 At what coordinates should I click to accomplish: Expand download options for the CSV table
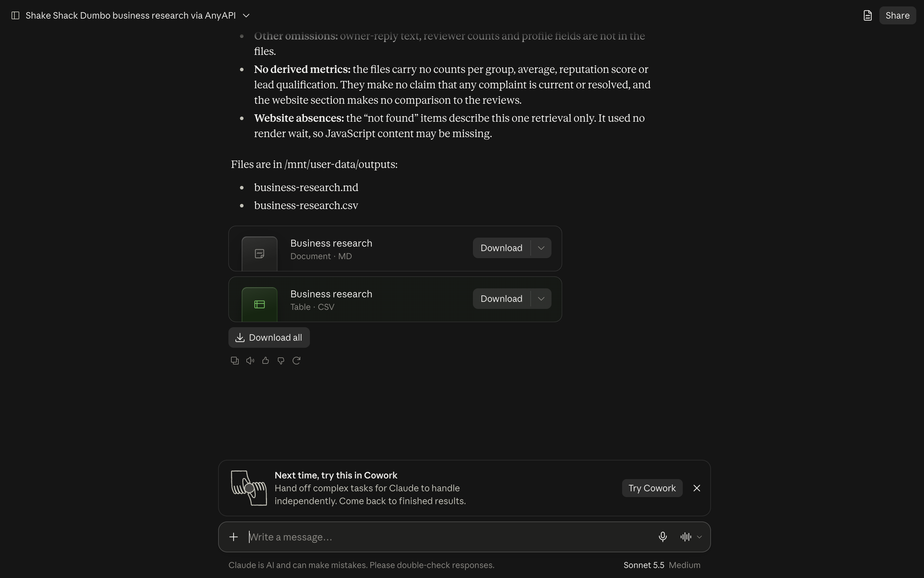point(541,299)
